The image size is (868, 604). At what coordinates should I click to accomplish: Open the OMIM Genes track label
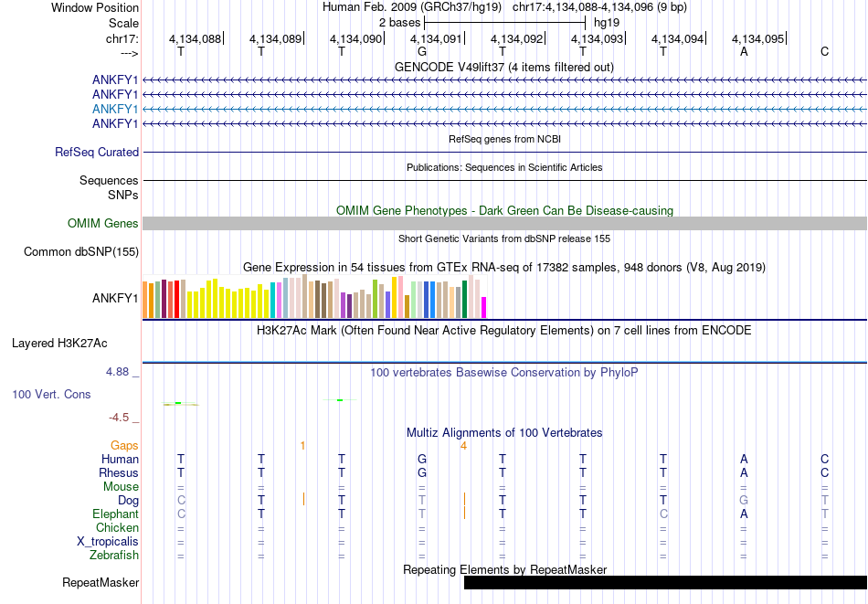[103, 223]
